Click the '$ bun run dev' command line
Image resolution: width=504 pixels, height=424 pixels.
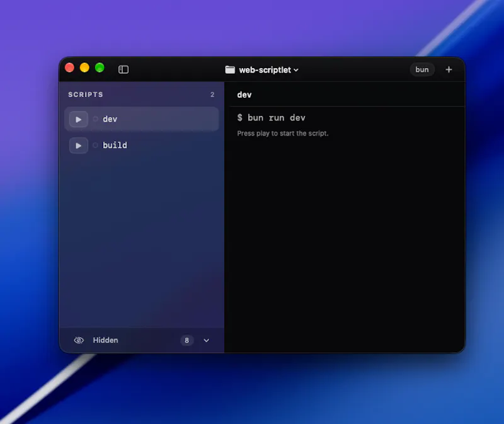[x=272, y=118]
